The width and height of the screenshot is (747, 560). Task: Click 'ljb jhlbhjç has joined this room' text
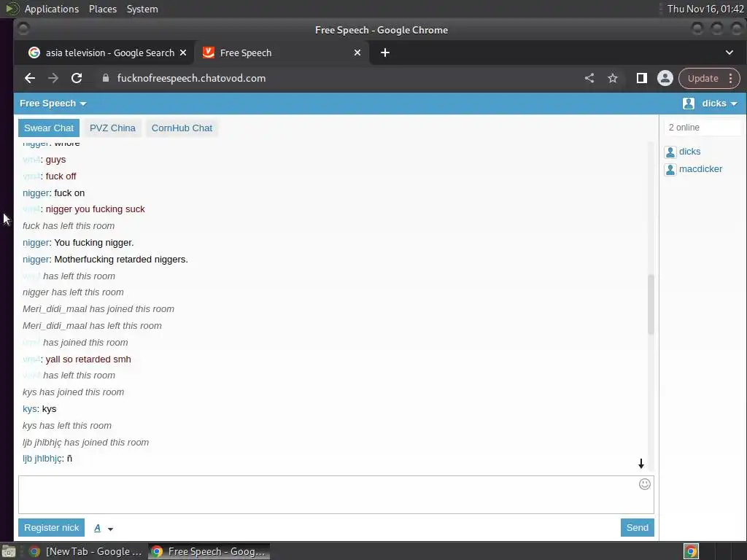[86, 443]
